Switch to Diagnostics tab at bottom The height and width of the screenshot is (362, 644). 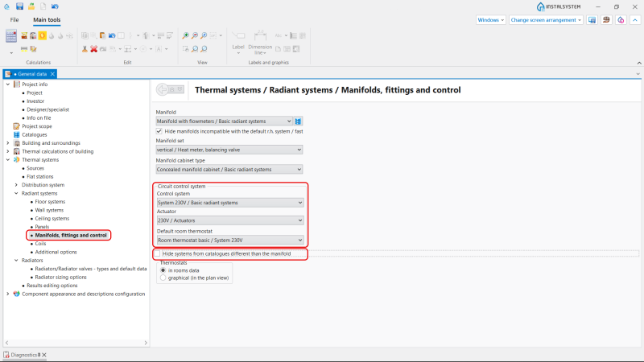24,355
